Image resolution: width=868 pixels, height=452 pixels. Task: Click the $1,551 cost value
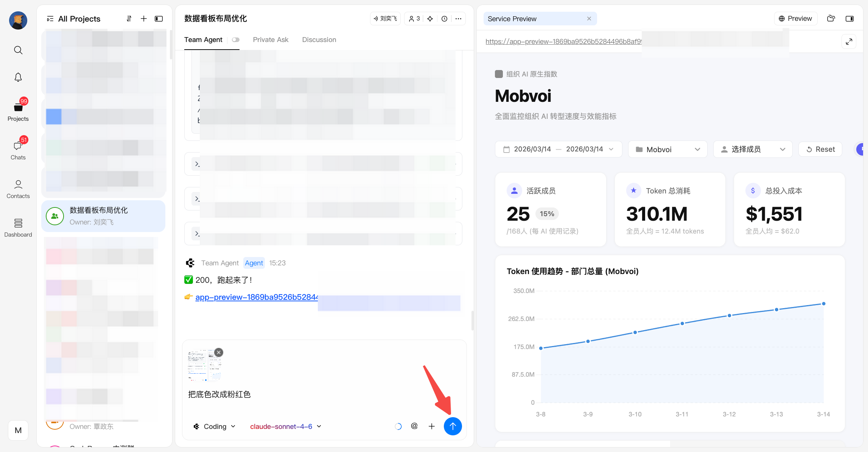774,214
